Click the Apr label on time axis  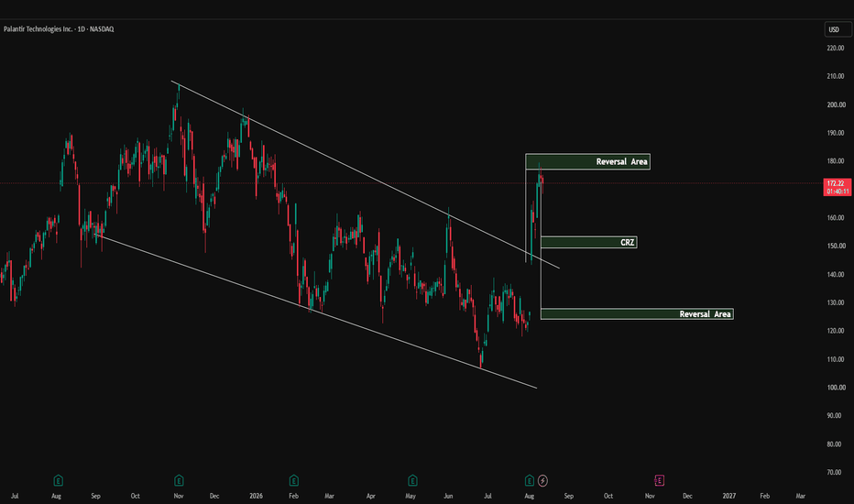(x=371, y=496)
